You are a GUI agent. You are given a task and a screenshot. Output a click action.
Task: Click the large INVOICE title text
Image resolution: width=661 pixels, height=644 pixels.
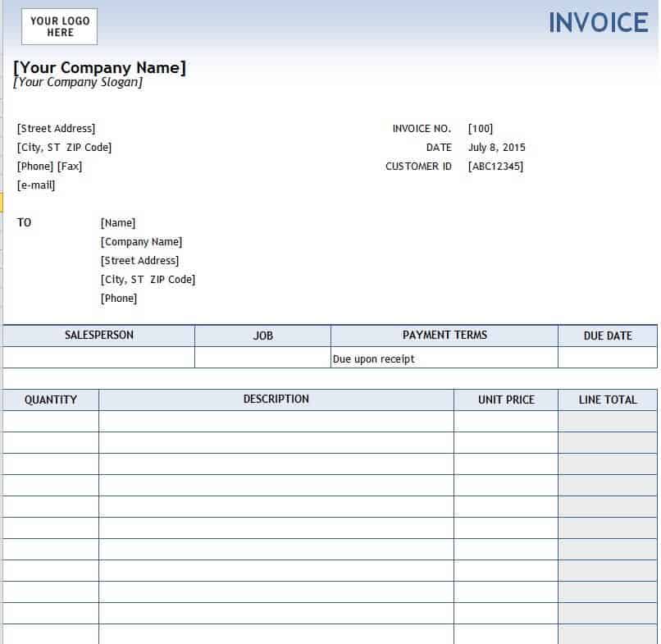[598, 23]
